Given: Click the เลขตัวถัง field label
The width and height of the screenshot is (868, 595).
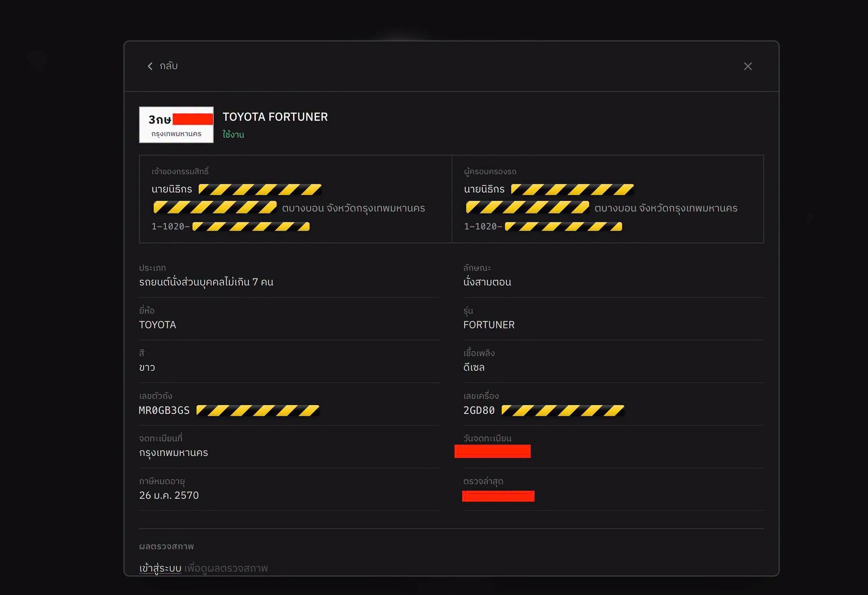Looking at the screenshot, I should tap(156, 396).
